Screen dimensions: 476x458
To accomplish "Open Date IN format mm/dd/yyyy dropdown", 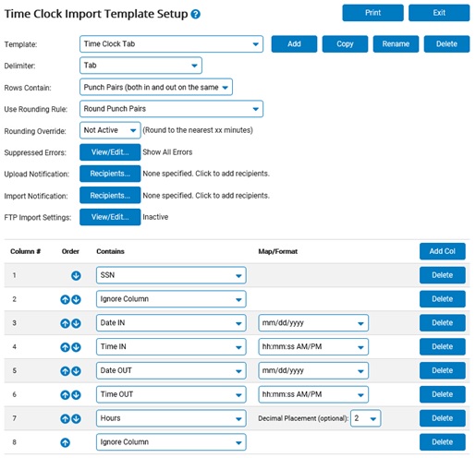I will [313, 323].
